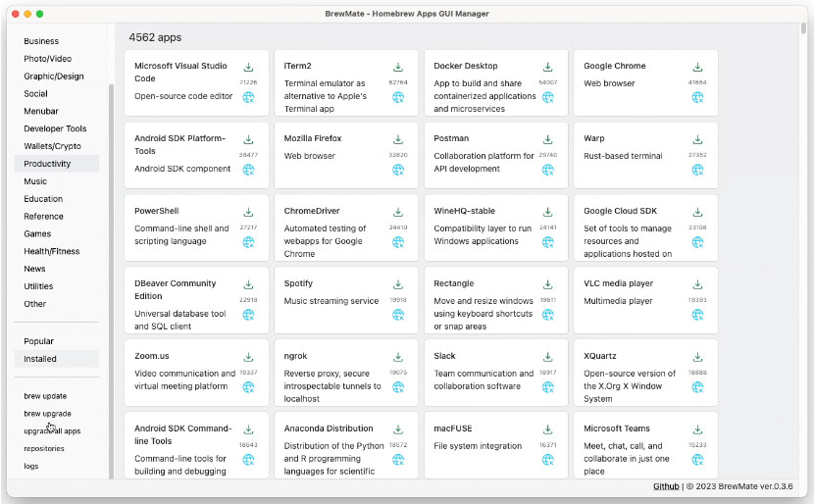This screenshot has height=504, width=814.
Task: Select the Music category
Action: pyautogui.click(x=35, y=181)
